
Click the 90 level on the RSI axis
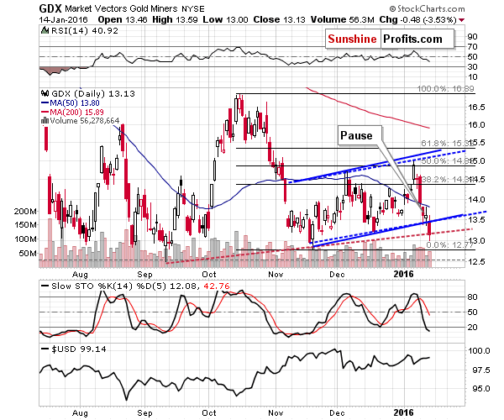coord(472,36)
